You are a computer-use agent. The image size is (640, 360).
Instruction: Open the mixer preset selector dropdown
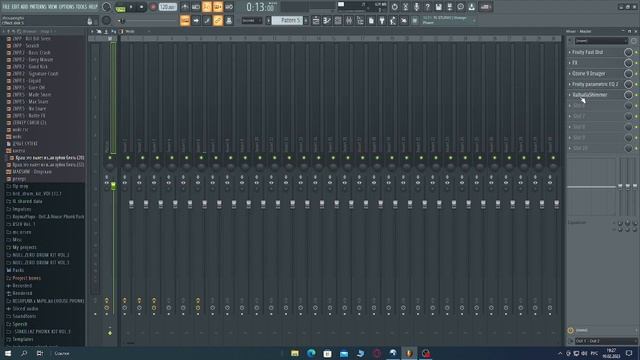[601, 41]
